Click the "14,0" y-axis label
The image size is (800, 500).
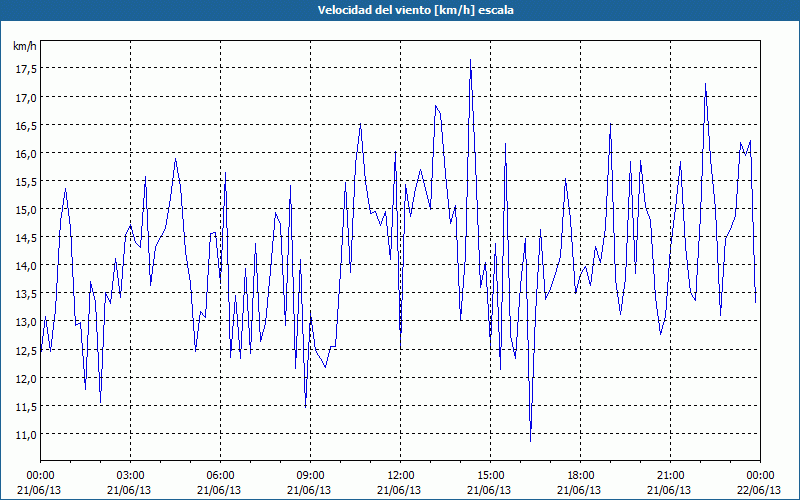25,265
